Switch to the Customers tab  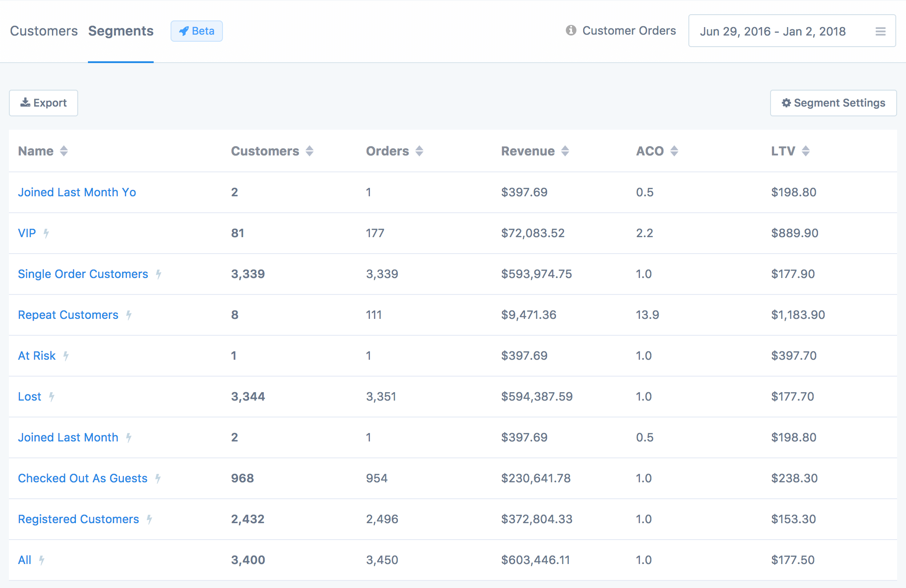pyautogui.click(x=44, y=31)
